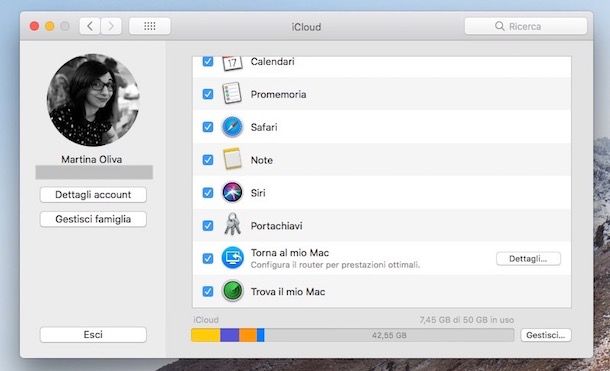610x371 pixels.
Task: Click the 'Trova il mio Mac' label
Action: [x=288, y=292]
